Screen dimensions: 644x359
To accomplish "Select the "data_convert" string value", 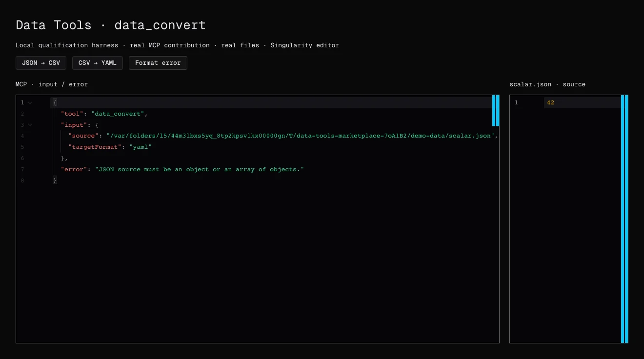I will pyautogui.click(x=118, y=114).
